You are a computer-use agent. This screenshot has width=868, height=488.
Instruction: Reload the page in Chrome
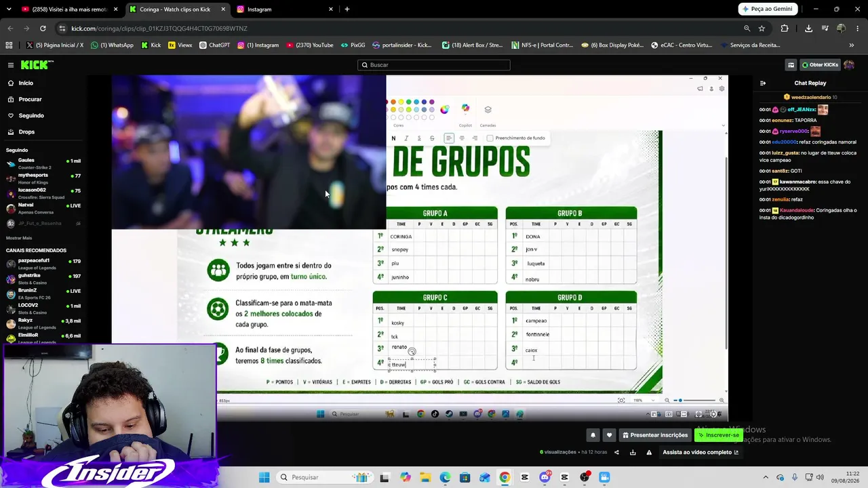(x=43, y=28)
